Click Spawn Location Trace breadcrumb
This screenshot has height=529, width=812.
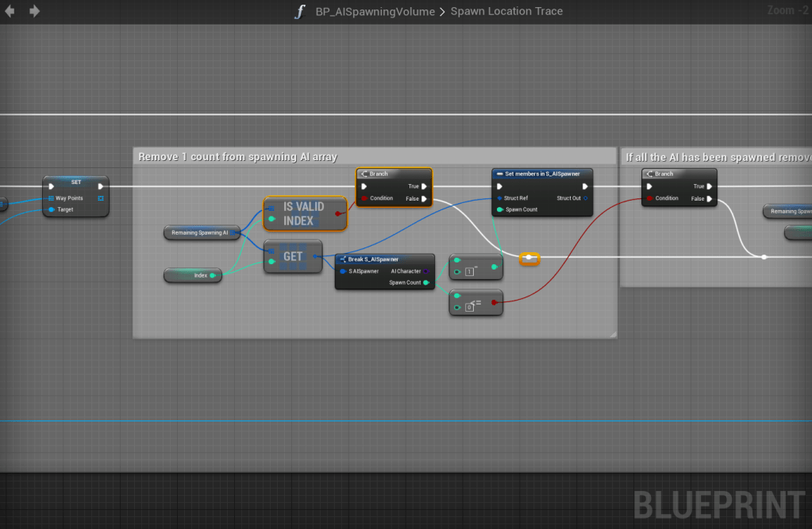coord(506,12)
